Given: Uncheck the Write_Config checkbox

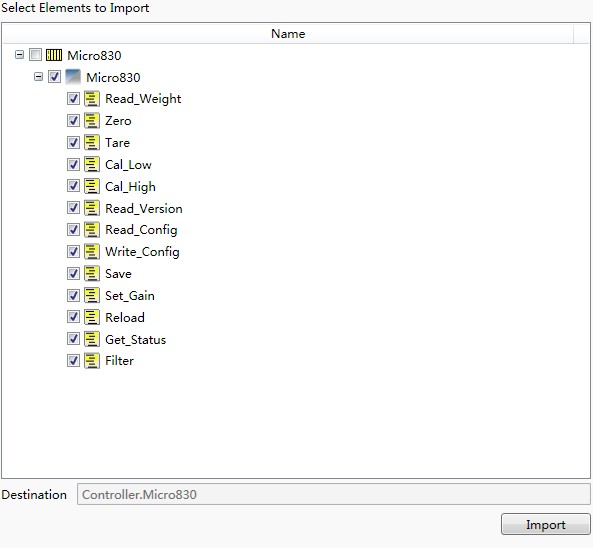Looking at the screenshot, I should click(73, 251).
